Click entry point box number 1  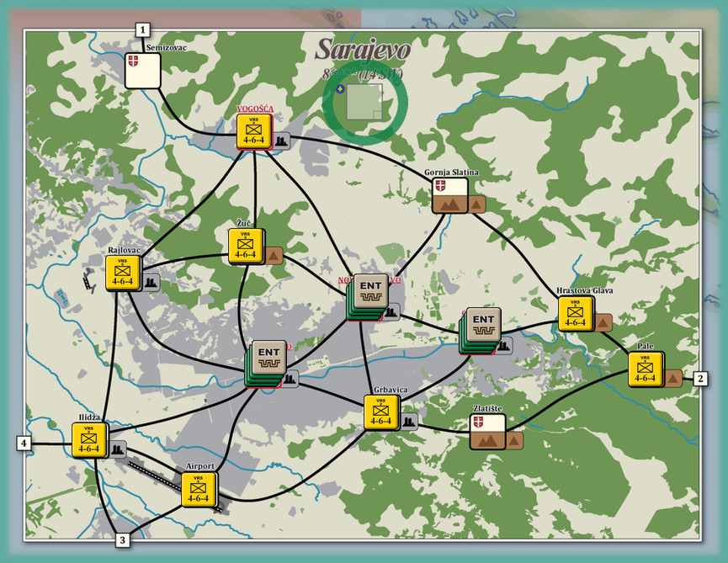click(143, 30)
